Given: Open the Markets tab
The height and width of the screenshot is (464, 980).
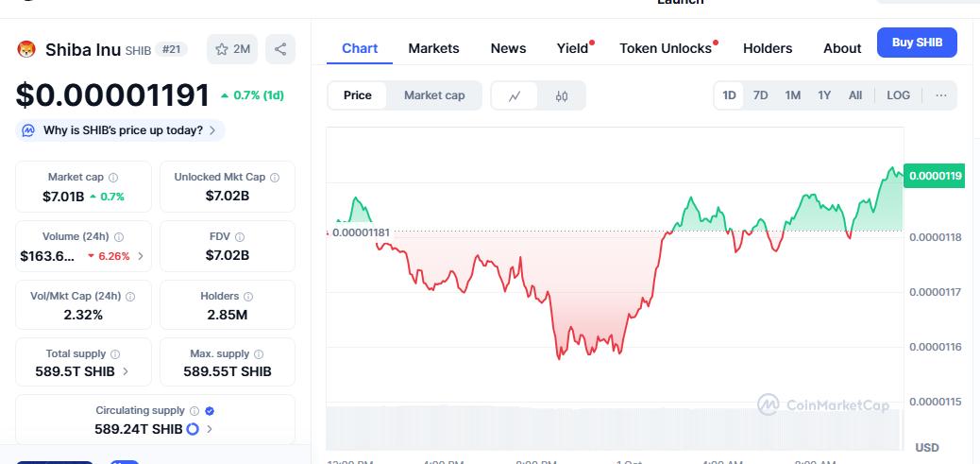Looking at the screenshot, I should [433, 48].
